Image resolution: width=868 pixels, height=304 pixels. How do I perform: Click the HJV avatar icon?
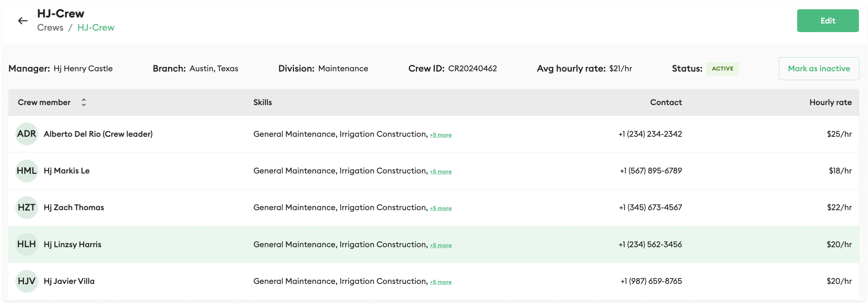click(x=27, y=281)
